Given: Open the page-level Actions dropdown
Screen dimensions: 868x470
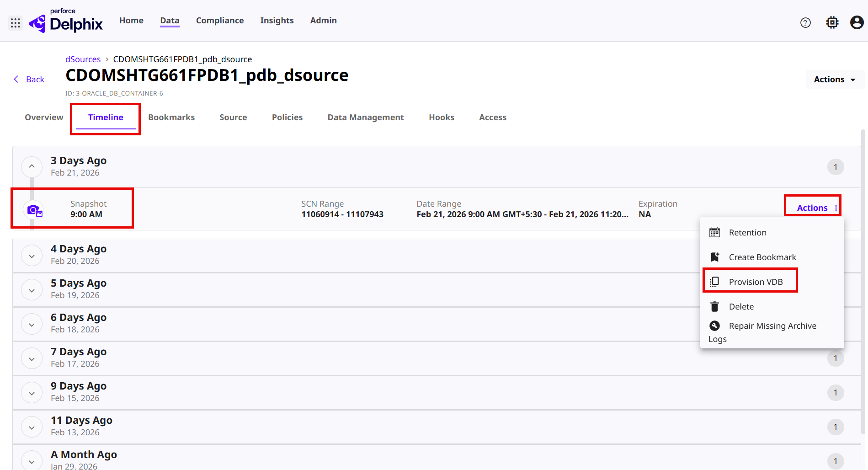Looking at the screenshot, I should tap(835, 79).
